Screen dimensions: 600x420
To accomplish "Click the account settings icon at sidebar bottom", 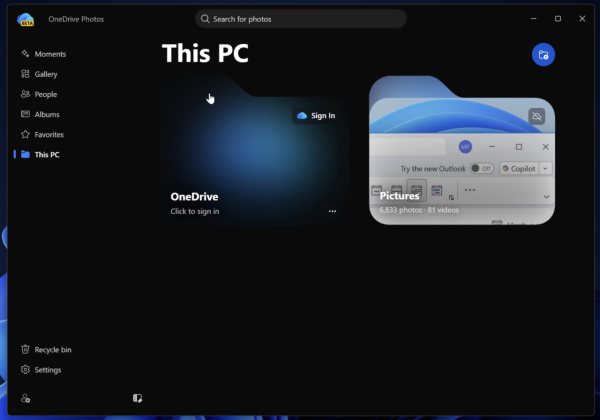I will (25, 398).
